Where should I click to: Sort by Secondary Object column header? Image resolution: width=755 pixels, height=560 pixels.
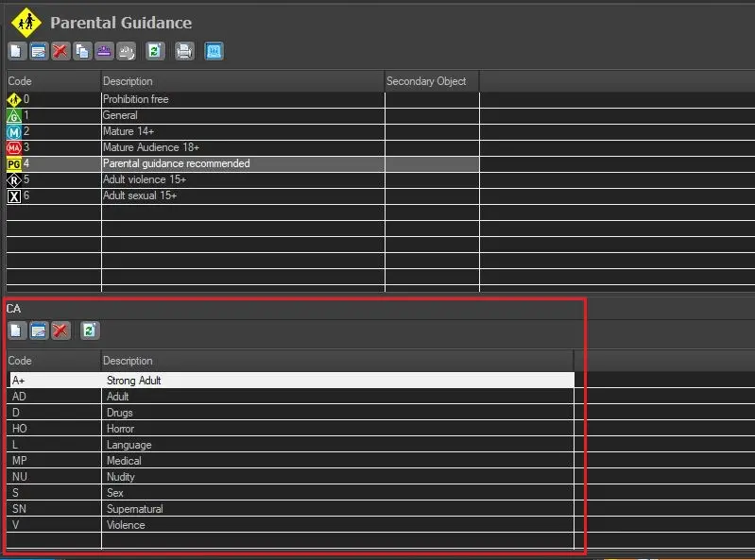[x=431, y=81]
